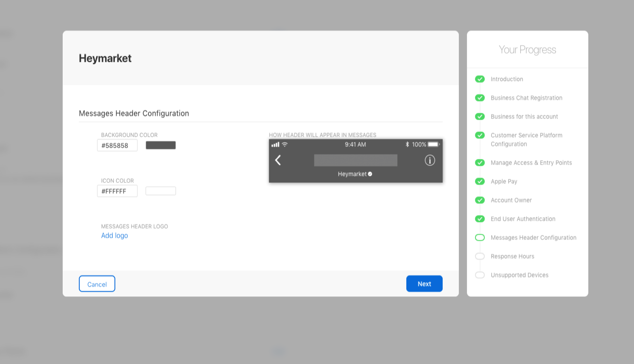The height and width of the screenshot is (364, 634).
Task: Click check beside Customer Service Platform Configuration
Action: pyautogui.click(x=480, y=135)
